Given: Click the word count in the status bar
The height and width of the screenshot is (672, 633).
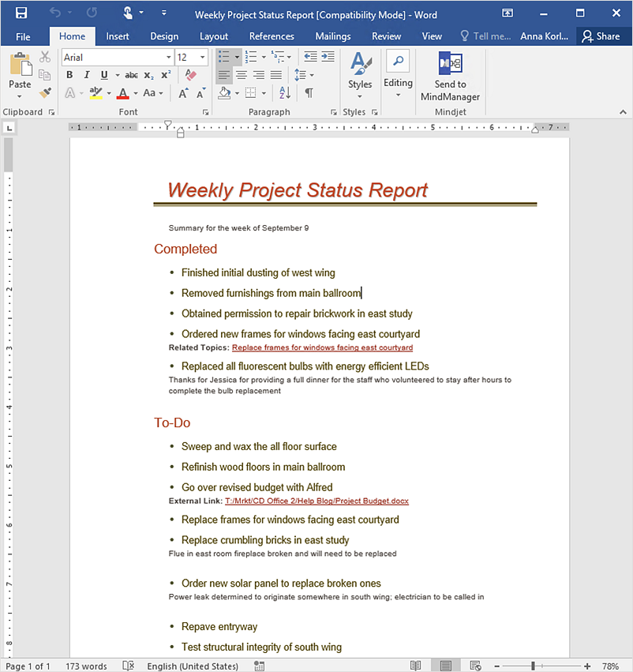Looking at the screenshot, I should [x=86, y=666].
